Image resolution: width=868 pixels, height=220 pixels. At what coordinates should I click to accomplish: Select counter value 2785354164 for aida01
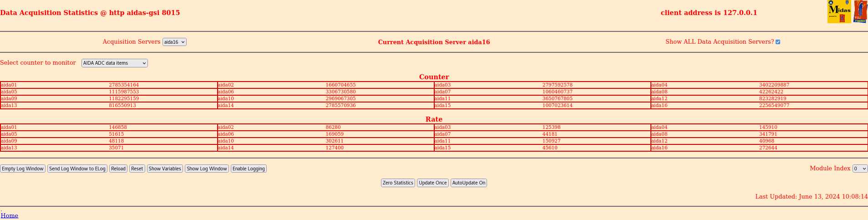(124, 85)
